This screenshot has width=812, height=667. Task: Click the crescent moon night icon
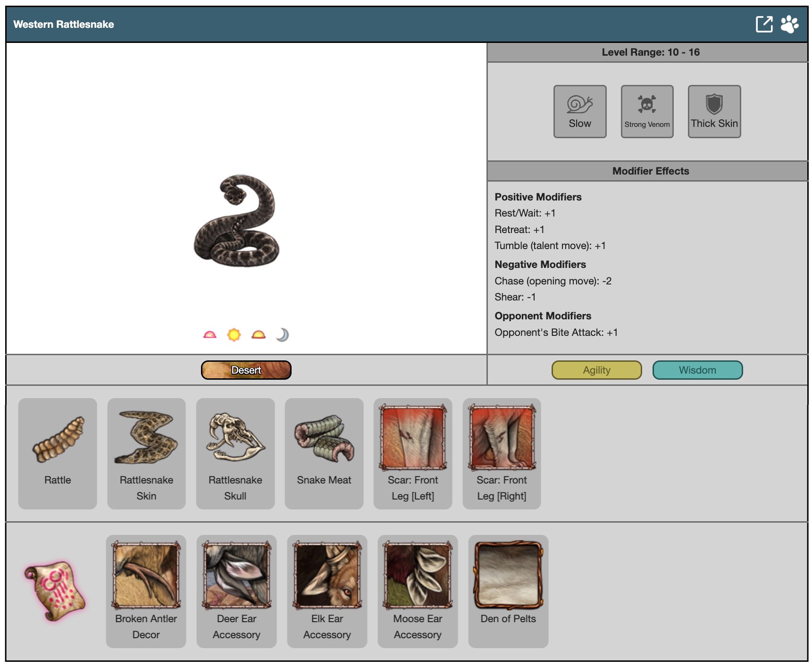click(282, 335)
